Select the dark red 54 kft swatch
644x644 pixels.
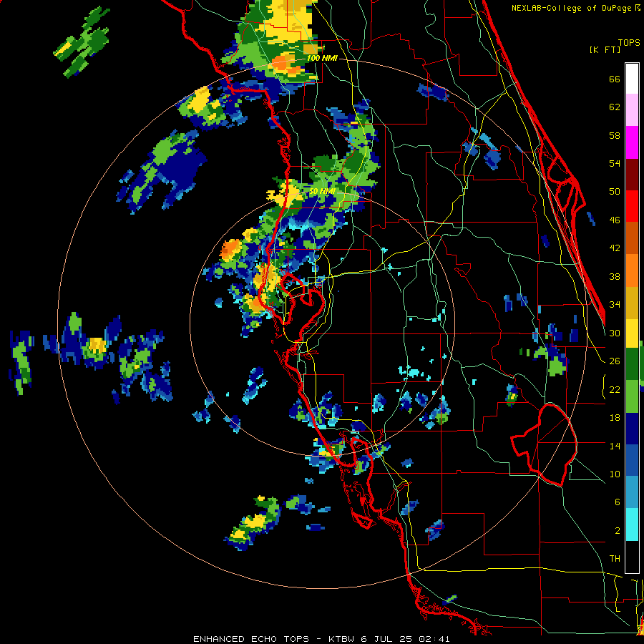pyautogui.click(x=632, y=175)
